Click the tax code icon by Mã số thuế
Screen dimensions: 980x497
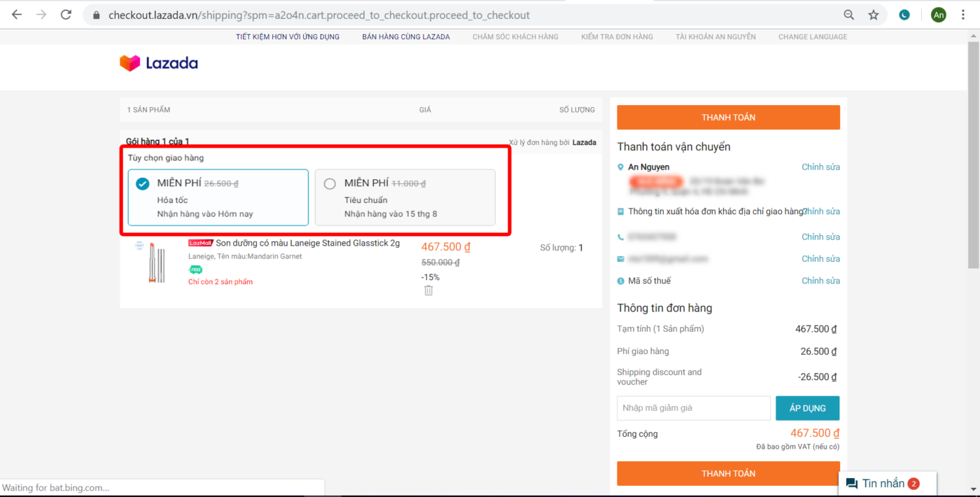pyautogui.click(x=620, y=281)
